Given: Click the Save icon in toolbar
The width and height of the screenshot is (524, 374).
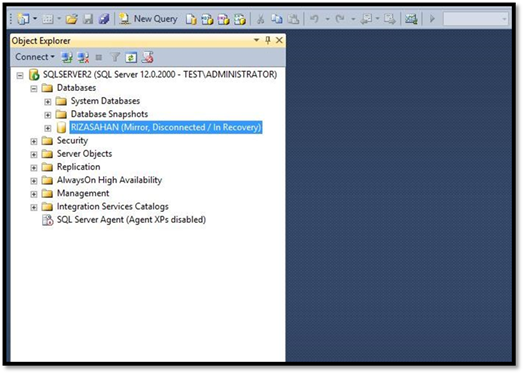Looking at the screenshot, I should [88, 19].
